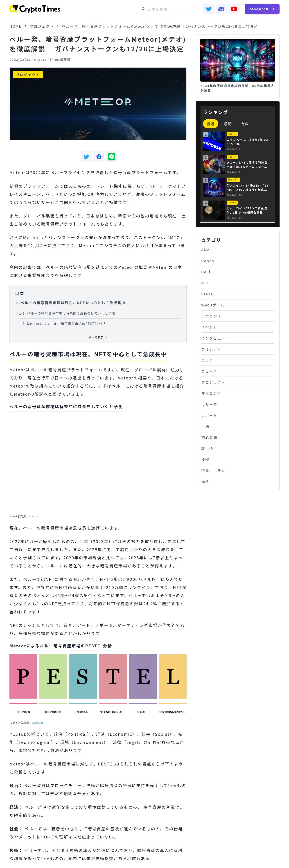This screenshot has width=289, height=868.
Task: Jump to TOC item 1 ペルーの暗号資産市場
Action: point(70,303)
